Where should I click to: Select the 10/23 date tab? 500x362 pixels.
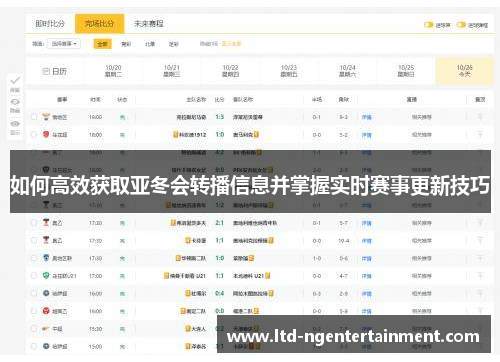[x=289, y=71]
